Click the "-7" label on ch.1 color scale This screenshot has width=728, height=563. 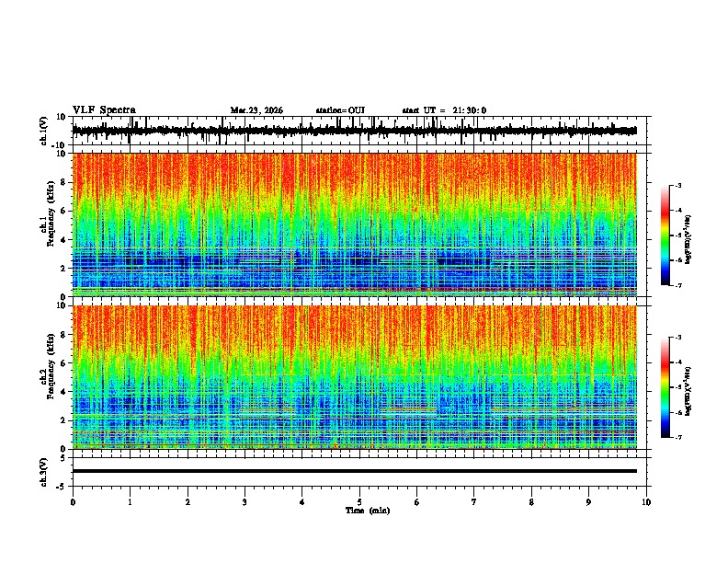(678, 285)
